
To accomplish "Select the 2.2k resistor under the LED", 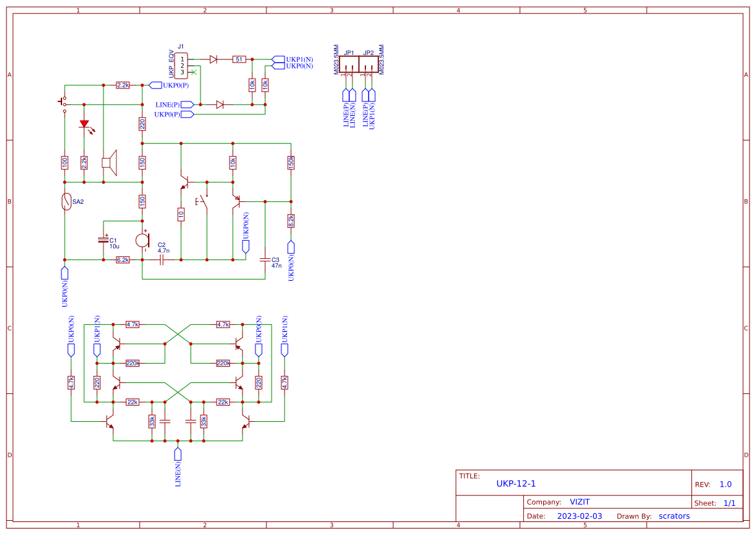I will (84, 162).
